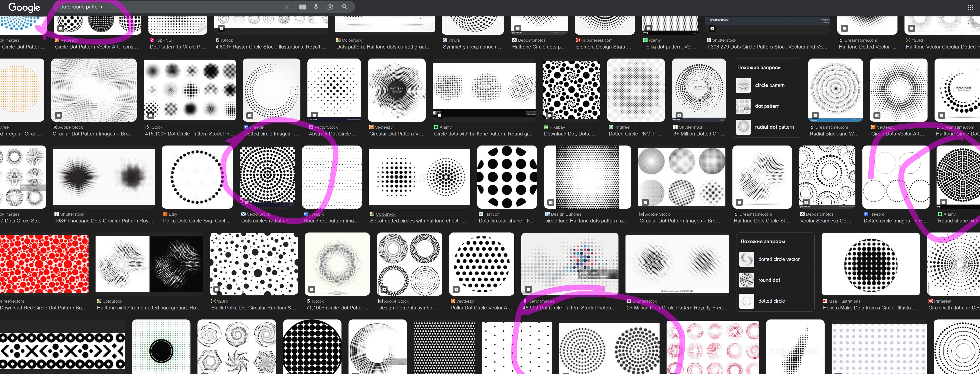This screenshot has width=980, height=374.
Task: Open search by image camera icon
Action: (330, 7)
